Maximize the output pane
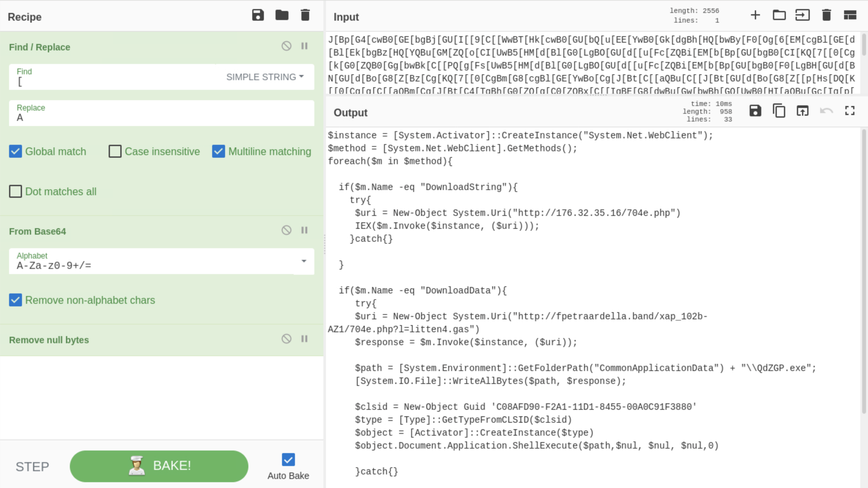868x488 pixels. pyautogui.click(x=850, y=111)
